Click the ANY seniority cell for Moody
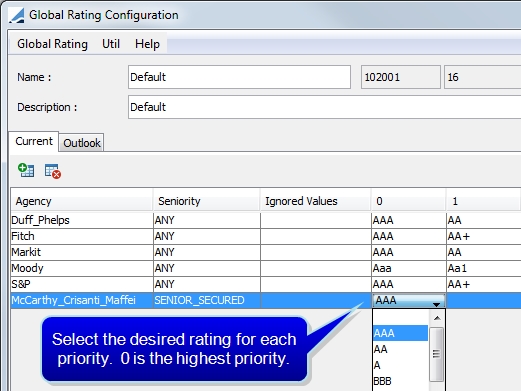The width and height of the screenshot is (521, 391). click(x=207, y=268)
